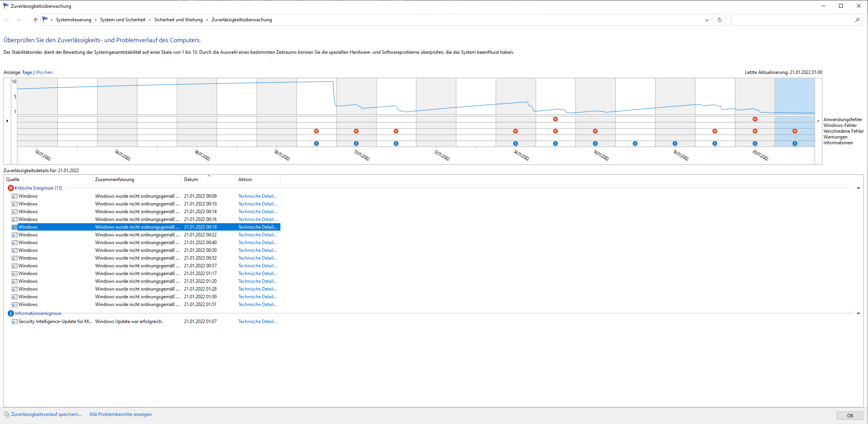Click miscellaneous error icon on 21.01.2022
This screenshot has width=868, height=424.
pos(795,131)
